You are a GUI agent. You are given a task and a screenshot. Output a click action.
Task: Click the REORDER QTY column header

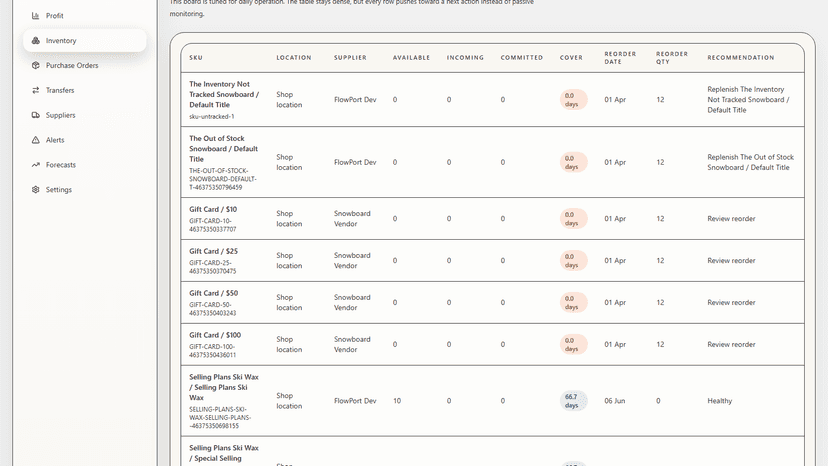pos(672,58)
